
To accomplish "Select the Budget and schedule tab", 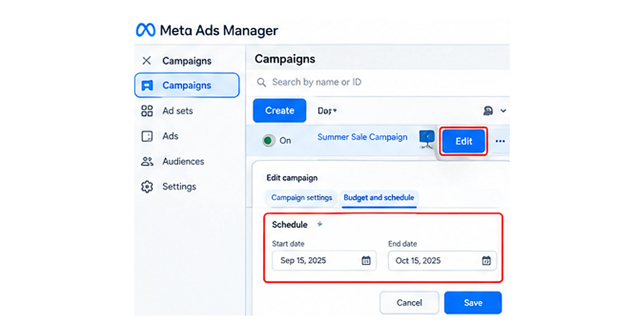I will click(379, 197).
